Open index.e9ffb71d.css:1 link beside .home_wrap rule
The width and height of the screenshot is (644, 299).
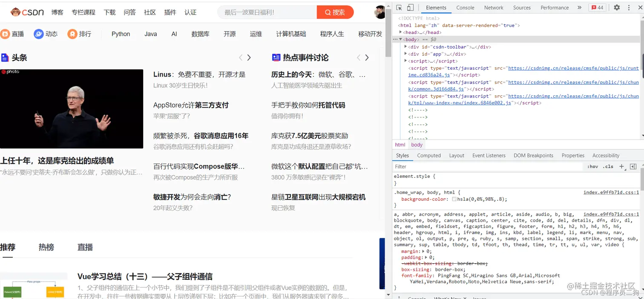611,192
